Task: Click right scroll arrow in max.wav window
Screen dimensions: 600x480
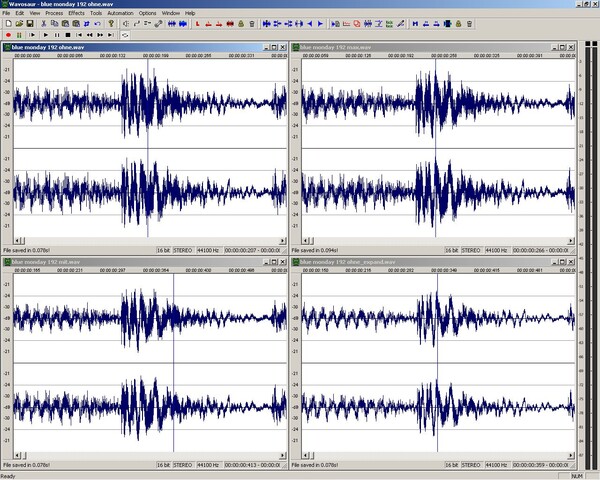Action: point(571,241)
